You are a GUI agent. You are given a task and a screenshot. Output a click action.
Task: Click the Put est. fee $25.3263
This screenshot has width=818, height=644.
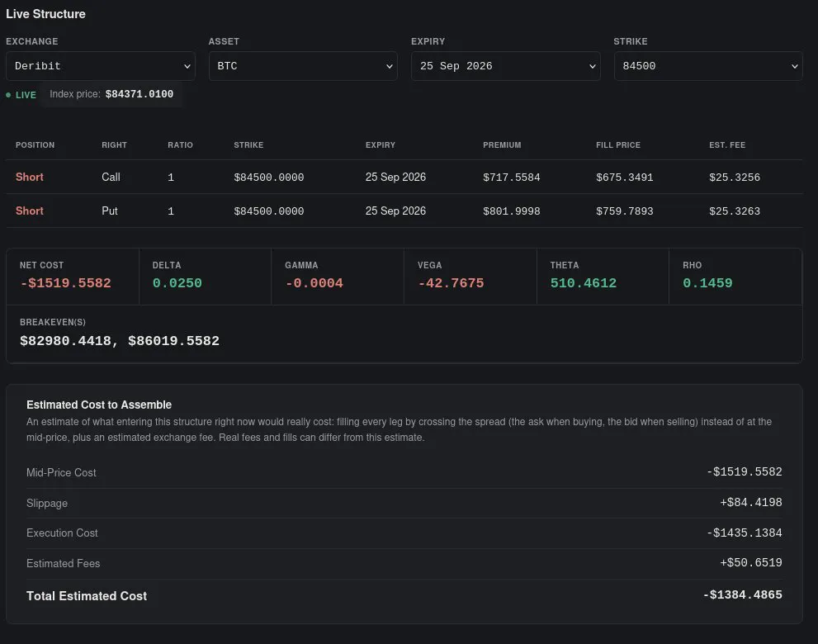click(735, 211)
